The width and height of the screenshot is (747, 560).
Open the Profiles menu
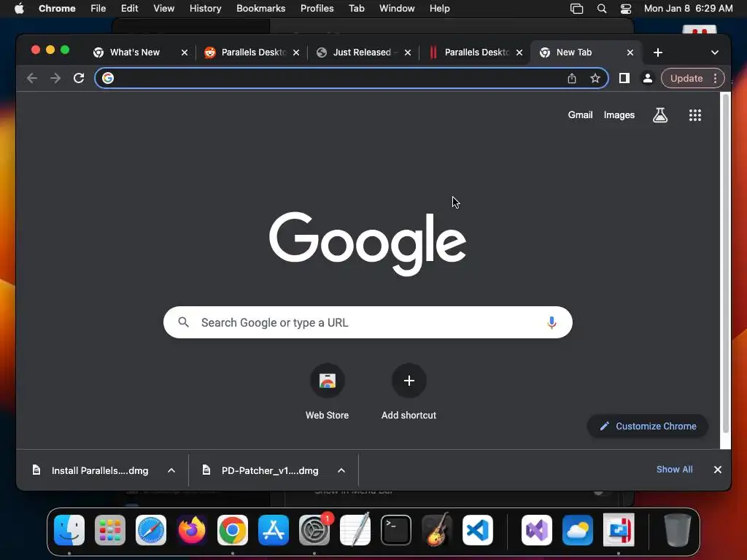tap(317, 9)
